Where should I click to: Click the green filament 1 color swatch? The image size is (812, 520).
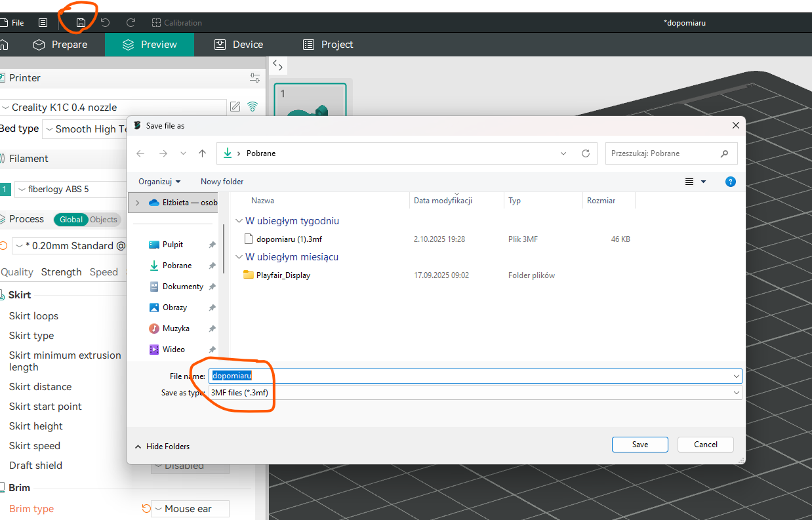coord(5,190)
